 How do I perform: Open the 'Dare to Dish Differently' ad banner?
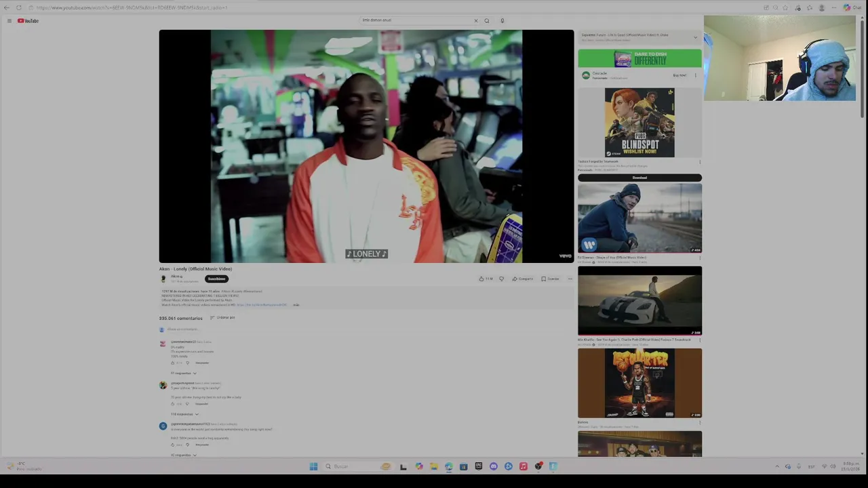(x=639, y=58)
